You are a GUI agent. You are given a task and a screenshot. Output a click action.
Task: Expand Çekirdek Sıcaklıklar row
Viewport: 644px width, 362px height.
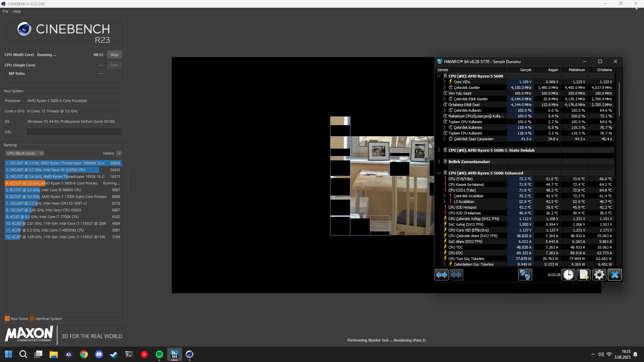444,196
